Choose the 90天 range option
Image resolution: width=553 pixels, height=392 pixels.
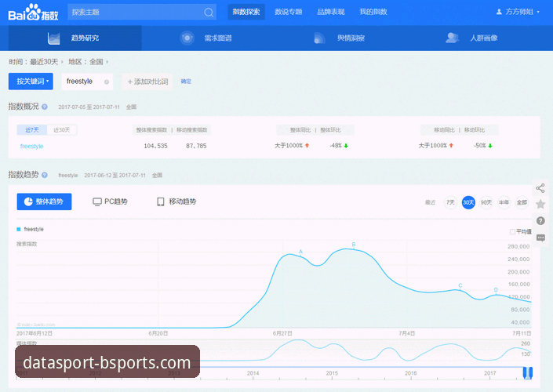(x=486, y=202)
